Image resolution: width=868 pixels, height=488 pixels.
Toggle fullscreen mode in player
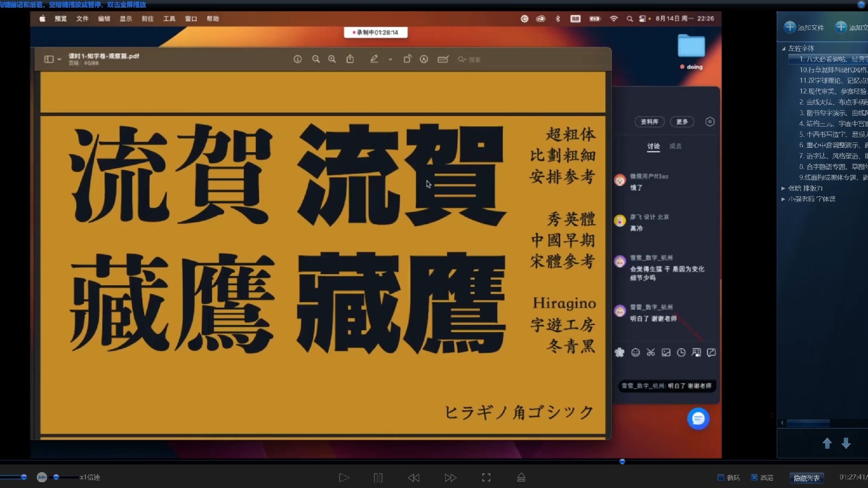pyautogui.click(x=486, y=478)
